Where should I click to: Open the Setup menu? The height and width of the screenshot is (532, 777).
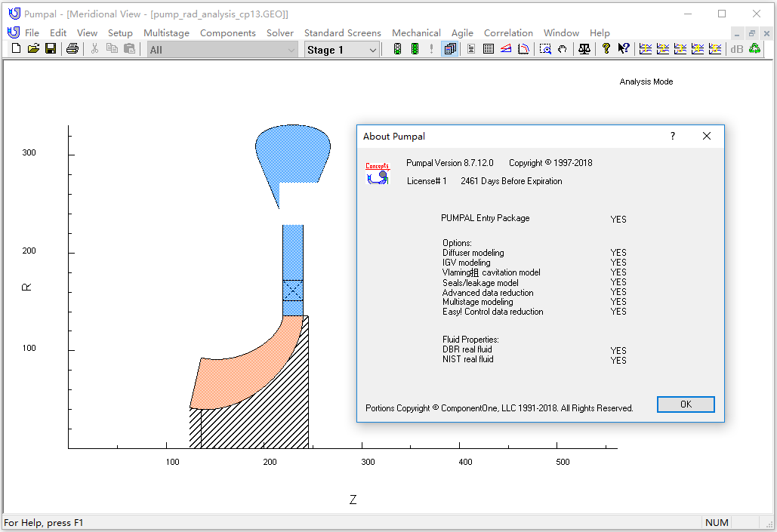(120, 32)
